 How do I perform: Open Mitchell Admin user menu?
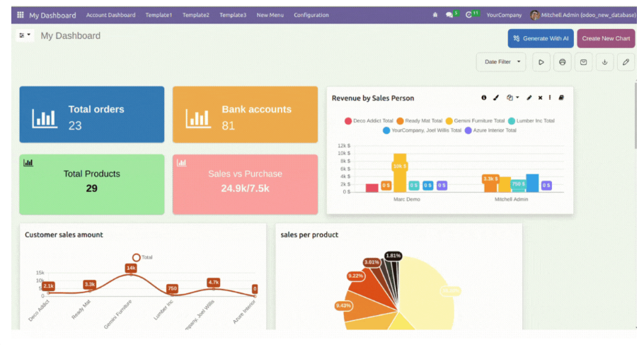583,15
